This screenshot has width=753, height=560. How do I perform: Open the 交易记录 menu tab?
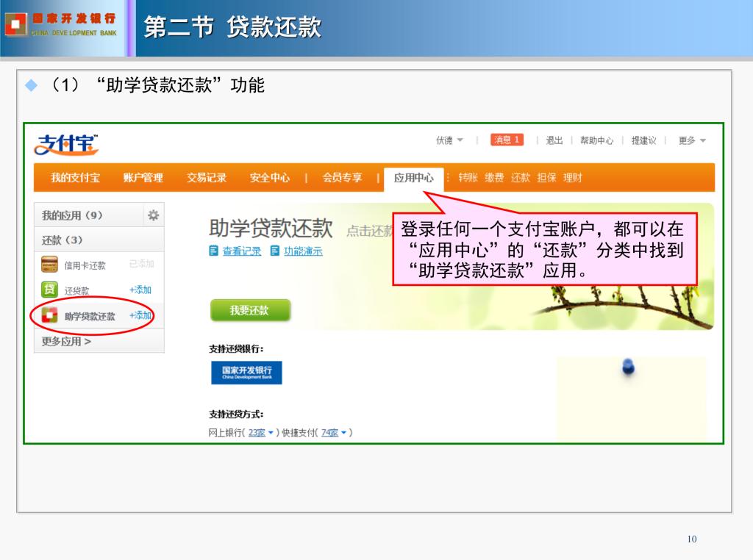(207, 178)
